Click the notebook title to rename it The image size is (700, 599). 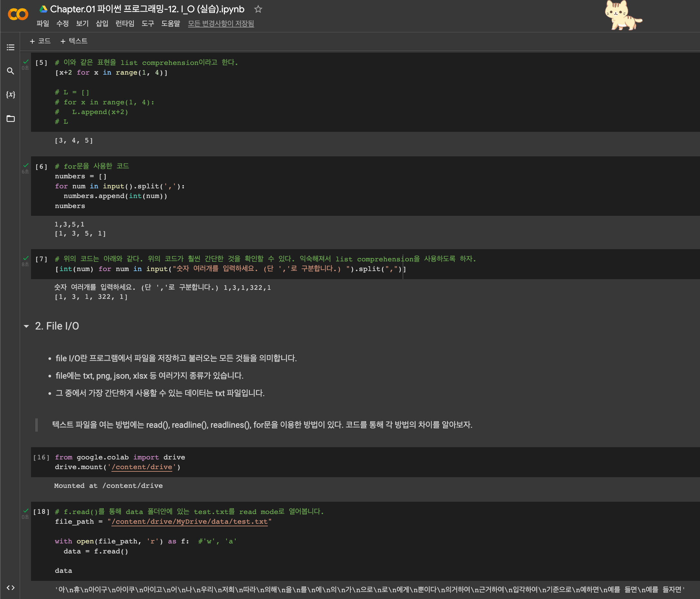coord(147,9)
